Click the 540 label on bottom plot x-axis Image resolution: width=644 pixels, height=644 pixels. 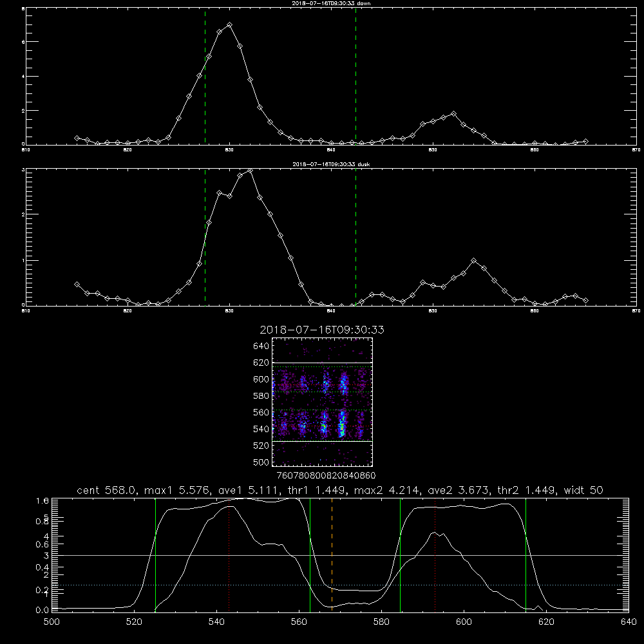click(x=216, y=622)
